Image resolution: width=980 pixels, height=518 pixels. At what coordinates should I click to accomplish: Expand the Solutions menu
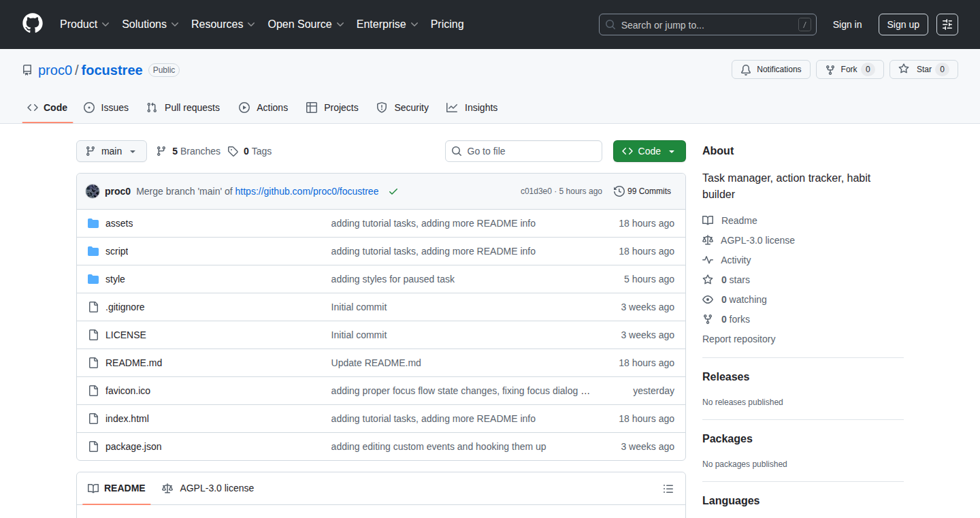click(150, 25)
